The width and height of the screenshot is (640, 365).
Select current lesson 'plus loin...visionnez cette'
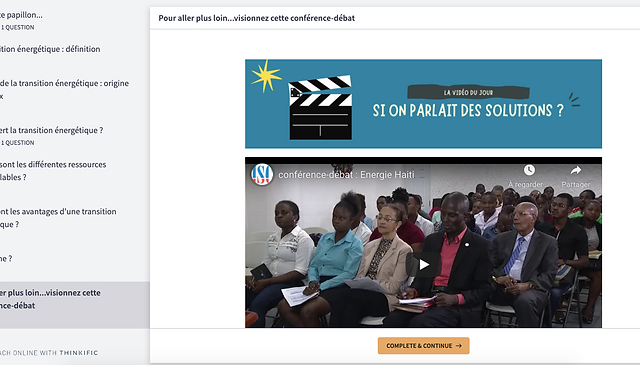[x=75, y=305]
